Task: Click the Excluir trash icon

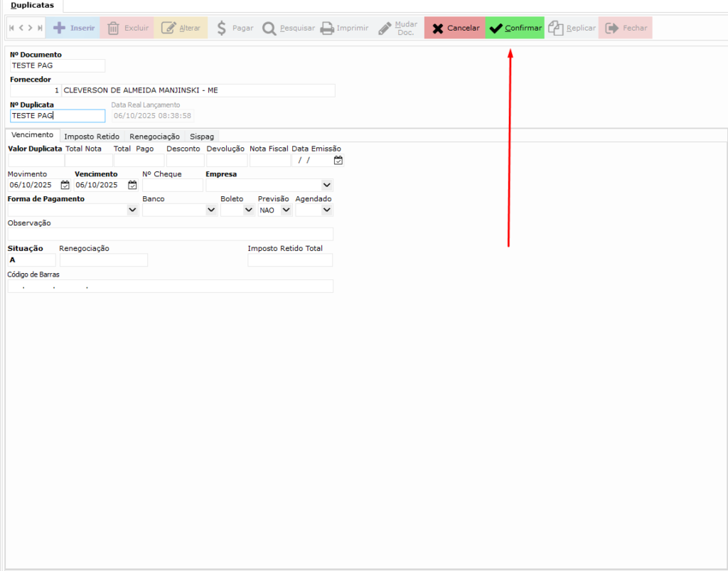Action: tap(113, 28)
